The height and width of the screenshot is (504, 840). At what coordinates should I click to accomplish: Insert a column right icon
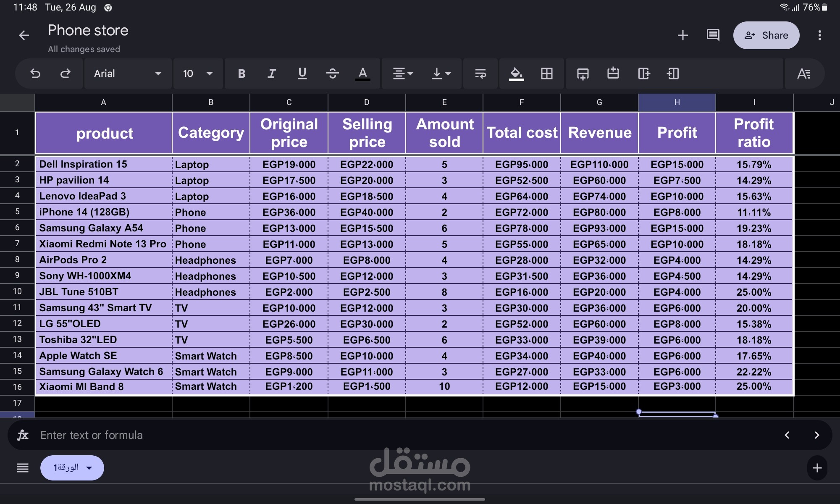click(643, 74)
